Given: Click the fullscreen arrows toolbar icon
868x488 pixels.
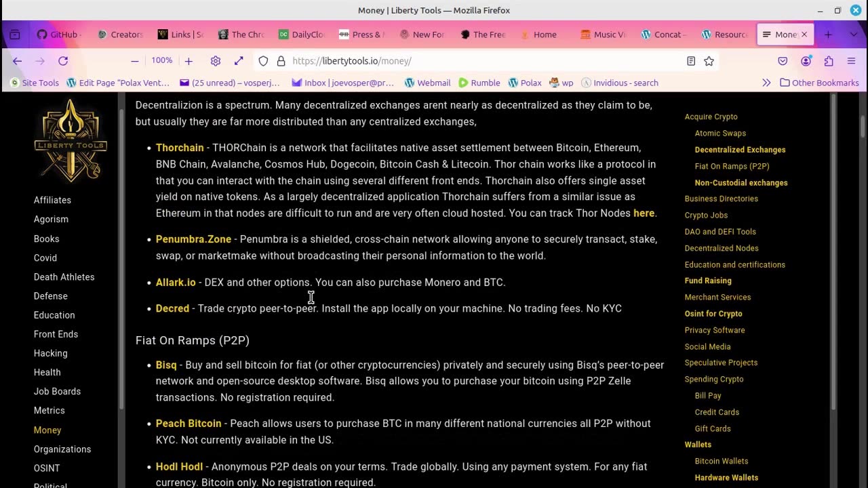Looking at the screenshot, I should [x=239, y=61].
